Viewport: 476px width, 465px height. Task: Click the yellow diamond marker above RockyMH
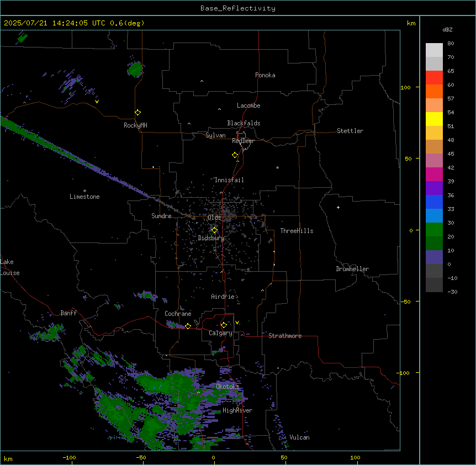coord(137,113)
